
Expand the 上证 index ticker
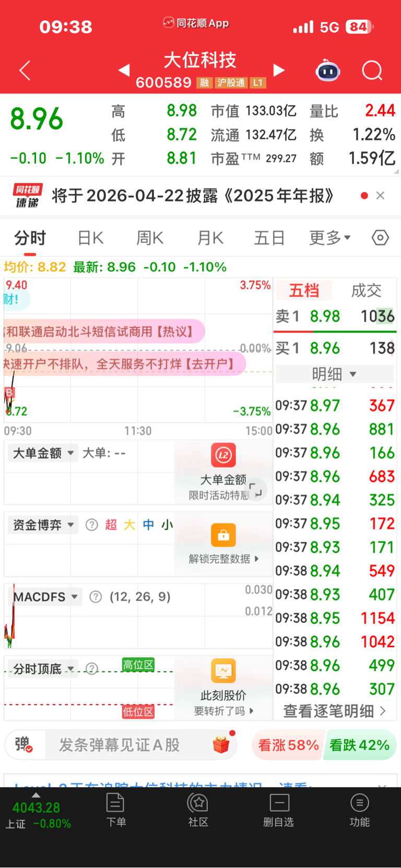(x=38, y=812)
